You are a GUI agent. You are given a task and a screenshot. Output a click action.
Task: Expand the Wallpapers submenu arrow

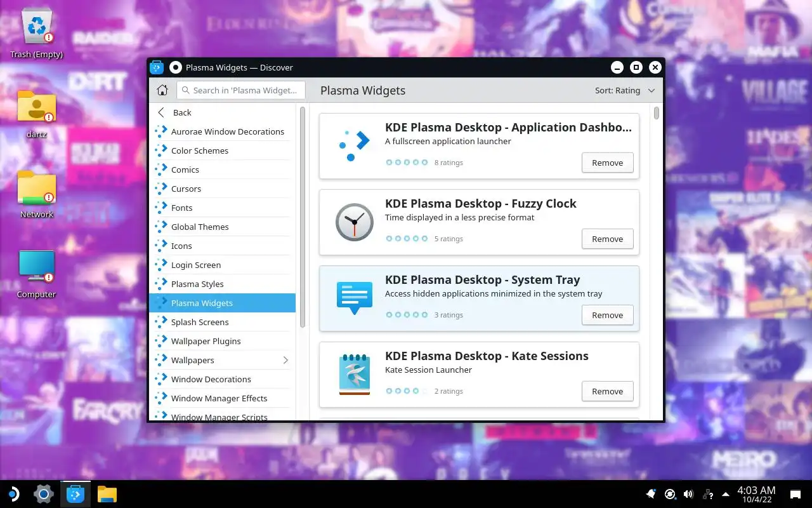coord(285,360)
